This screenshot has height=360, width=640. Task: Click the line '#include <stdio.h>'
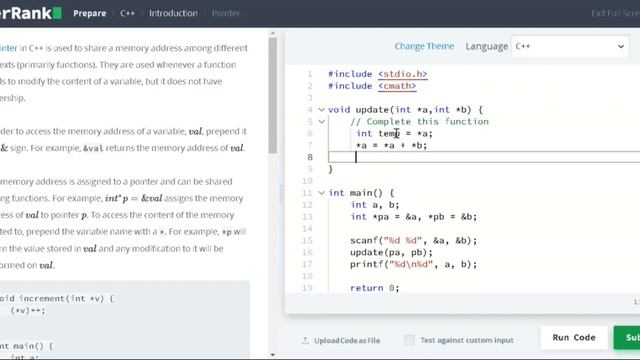pyautogui.click(x=378, y=74)
